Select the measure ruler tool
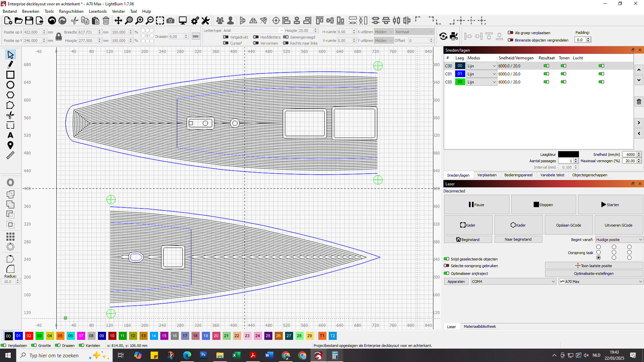The width and height of the screenshot is (644, 362). [x=10, y=155]
